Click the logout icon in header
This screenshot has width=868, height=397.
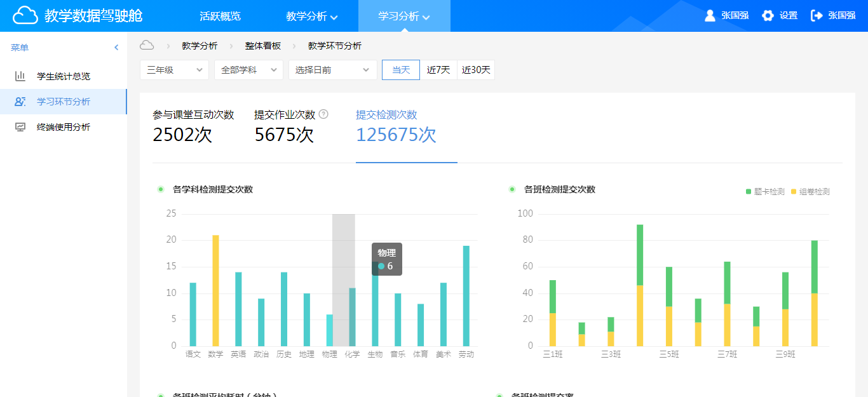[x=817, y=15]
